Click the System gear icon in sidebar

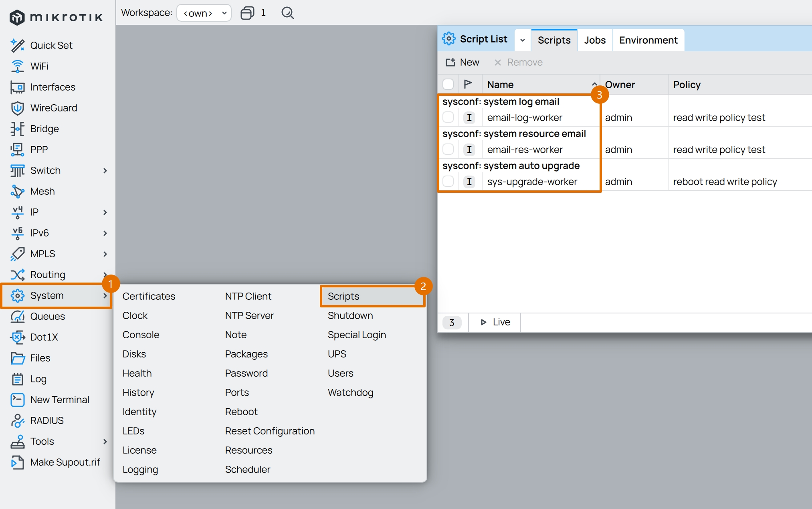point(17,295)
